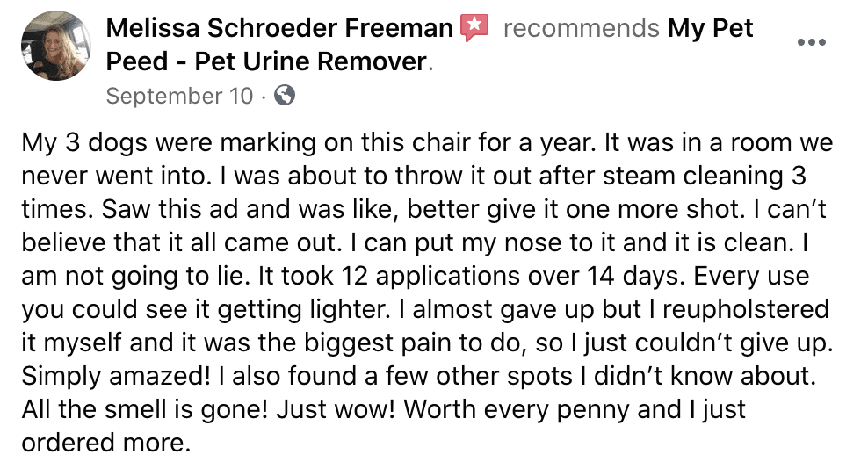
Task: Click the phrase "steam cleaning 3"
Action: (x=704, y=176)
